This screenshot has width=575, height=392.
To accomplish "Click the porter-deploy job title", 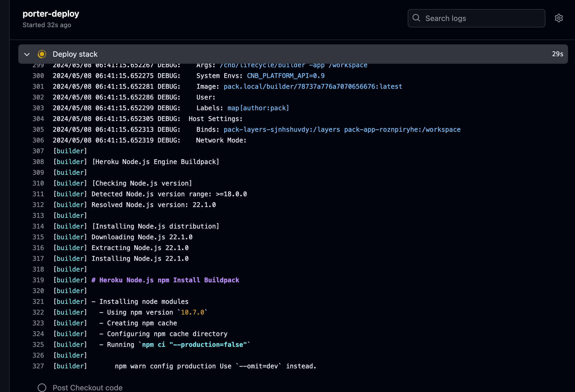I will 51,14.
